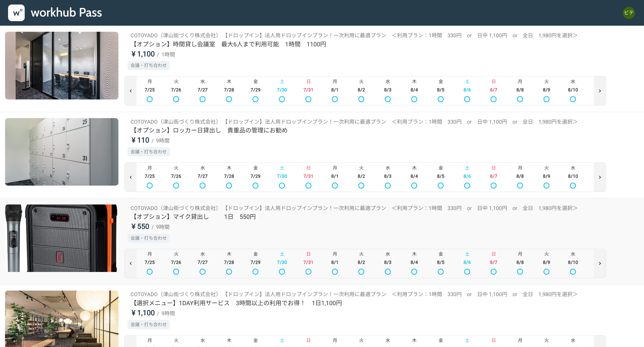
Task: Open the ビテ profile avatar menu
Action: (x=629, y=13)
